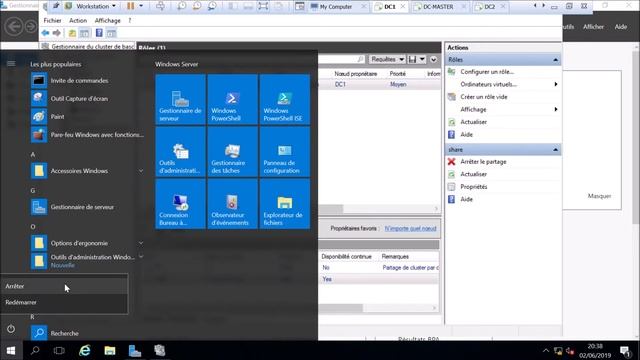Open notification center on taskbar
Image resolution: width=640 pixels, height=360 pixels.
pos(624,351)
